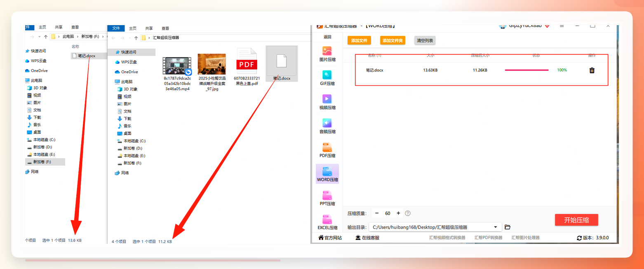Open 共享 tab in 汇帮超级压缩器 explorer
This screenshot has height=269, width=644.
[x=149, y=28]
